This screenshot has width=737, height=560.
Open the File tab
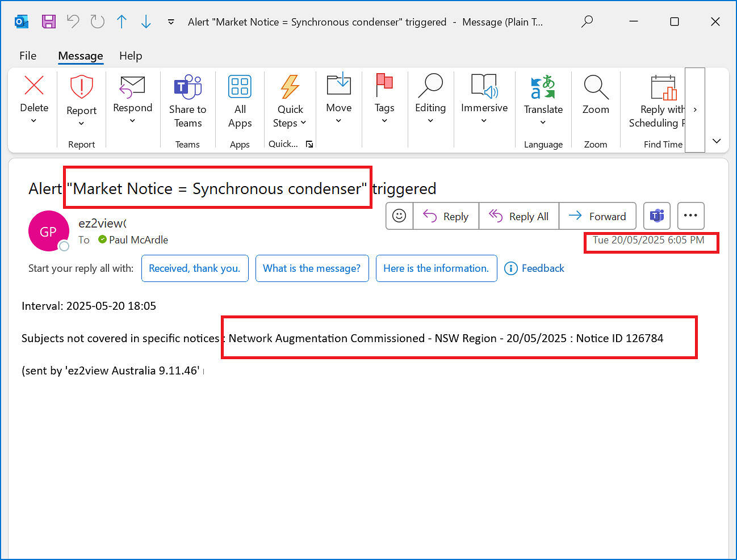click(28, 56)
